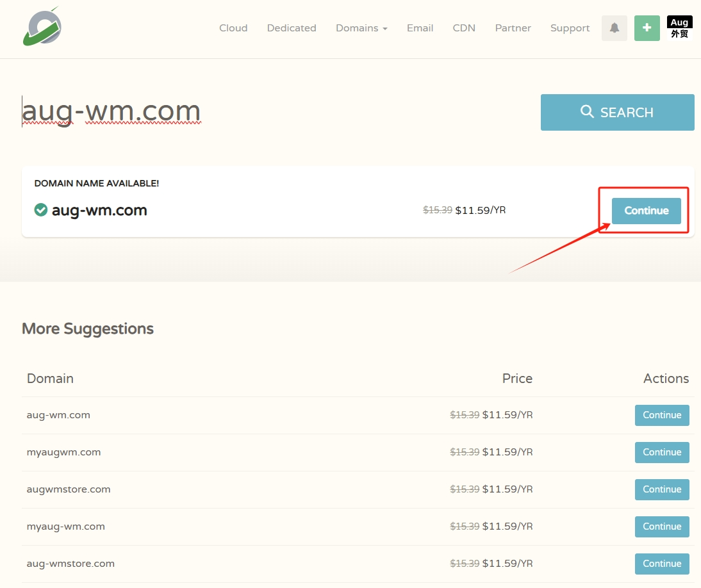
Task: Open the notifications bell icon
Action: 614,28
